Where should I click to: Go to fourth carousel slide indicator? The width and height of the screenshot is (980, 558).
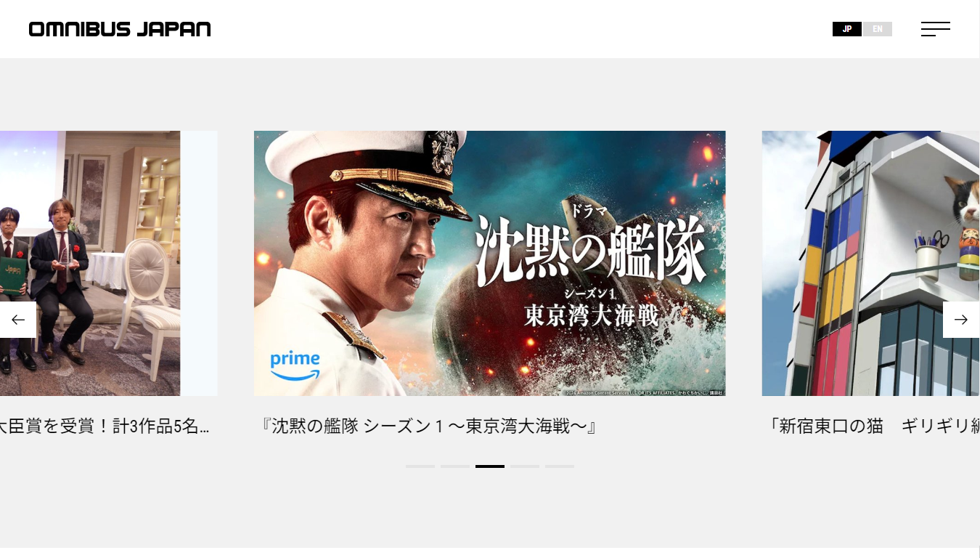point(525,466)
